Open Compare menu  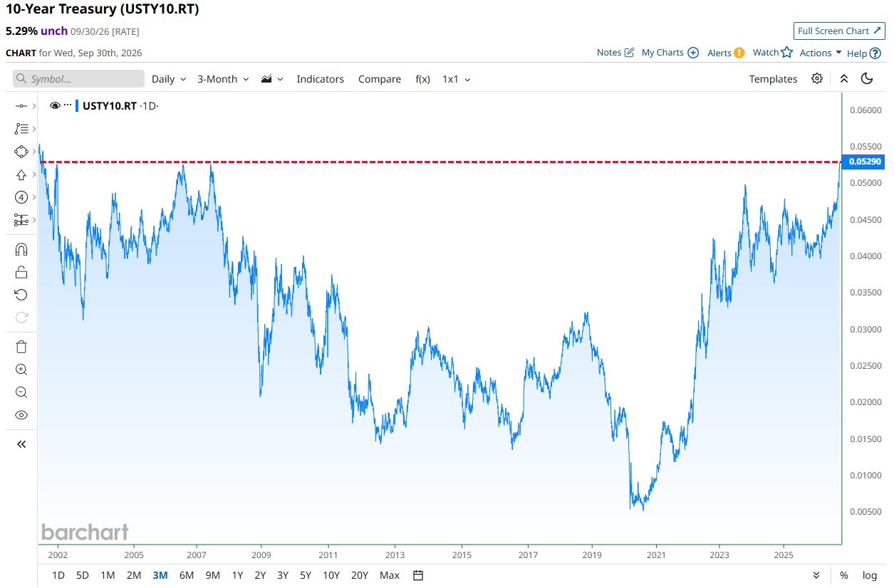click(x=380, y=79)
